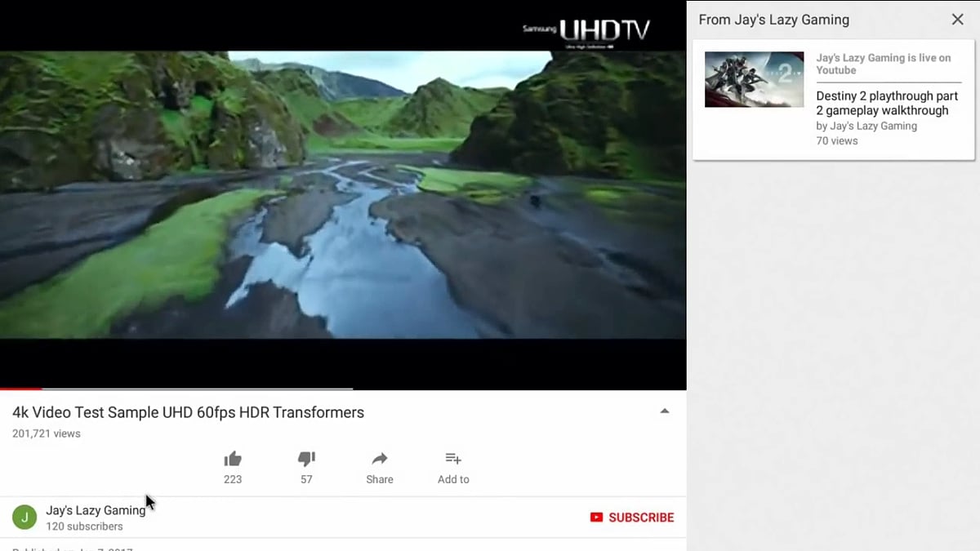
Task: Click the 120 subscribers text
Action: 84,527
